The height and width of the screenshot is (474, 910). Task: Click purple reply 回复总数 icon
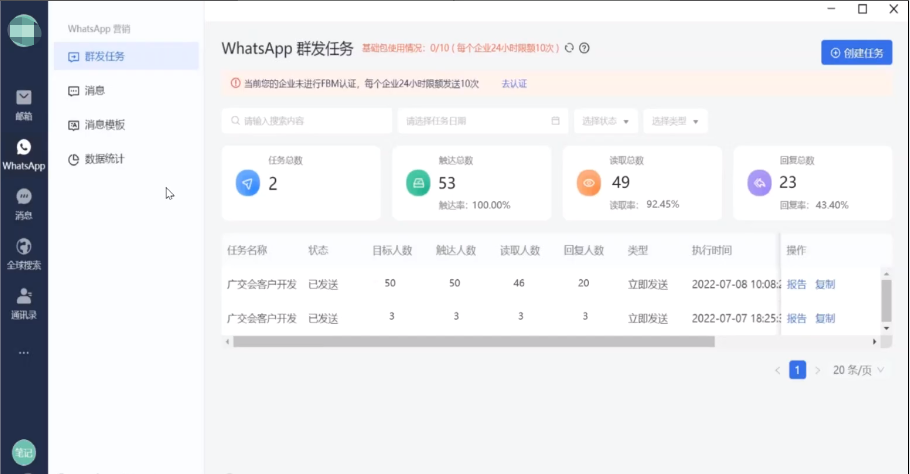tap(759, 183)
